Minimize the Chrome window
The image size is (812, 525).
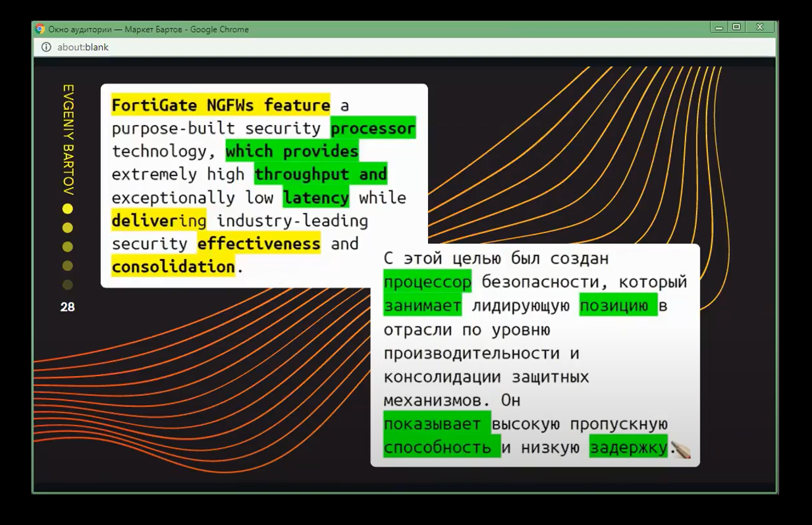coord(719,27)
